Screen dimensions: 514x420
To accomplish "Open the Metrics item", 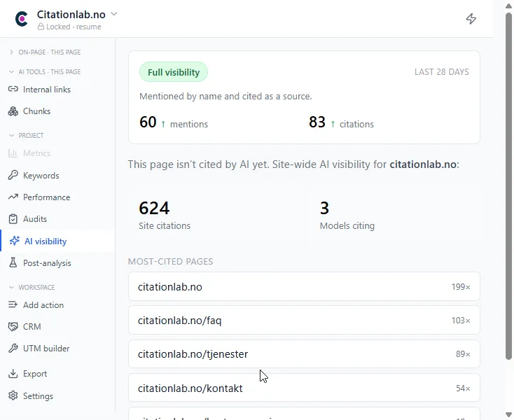I will click(36, 153).
